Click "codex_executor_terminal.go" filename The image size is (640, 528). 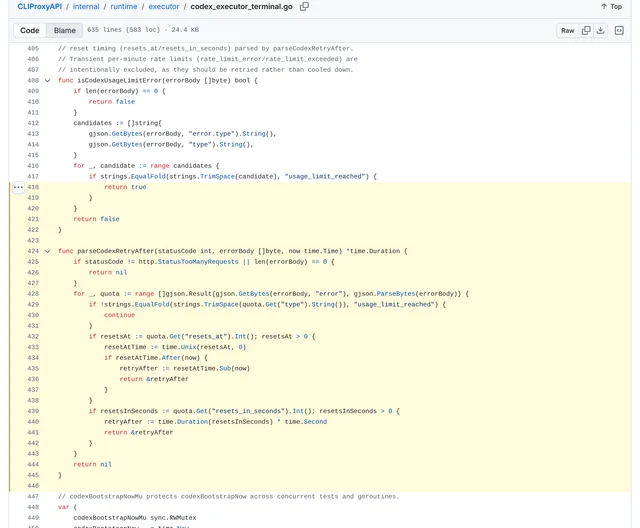tap(241, 7)
